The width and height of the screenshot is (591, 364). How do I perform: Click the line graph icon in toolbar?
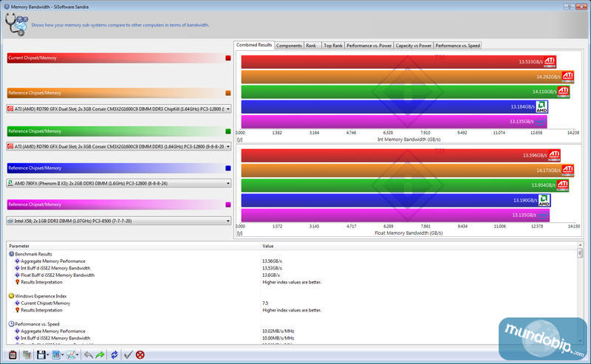click(x=70, y=354)
